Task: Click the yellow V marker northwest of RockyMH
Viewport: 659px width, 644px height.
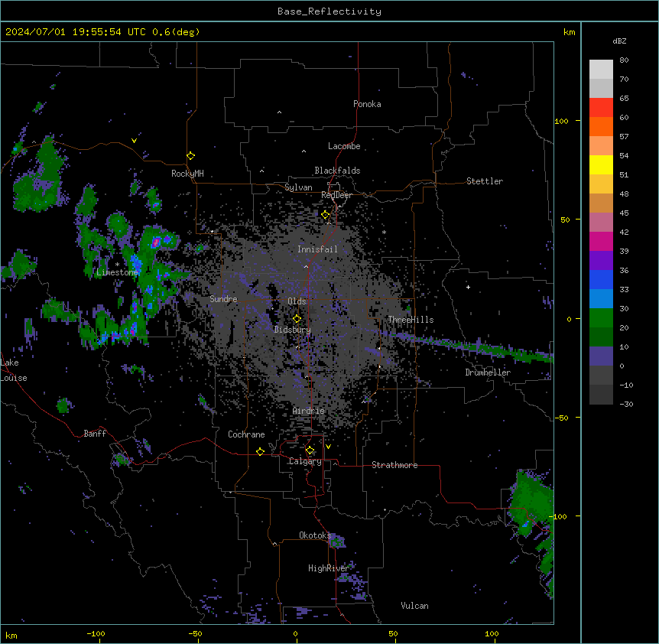Action: tap(134, 141)
